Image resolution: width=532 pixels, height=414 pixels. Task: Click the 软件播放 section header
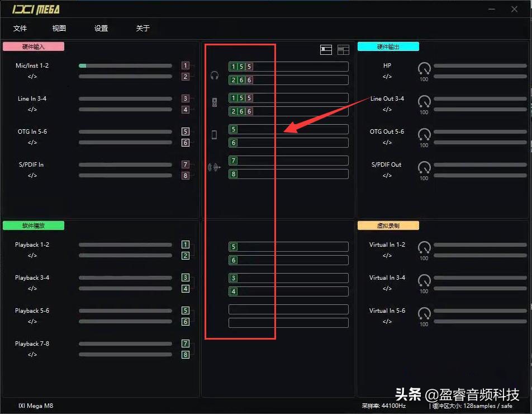[x=33, y=225]
